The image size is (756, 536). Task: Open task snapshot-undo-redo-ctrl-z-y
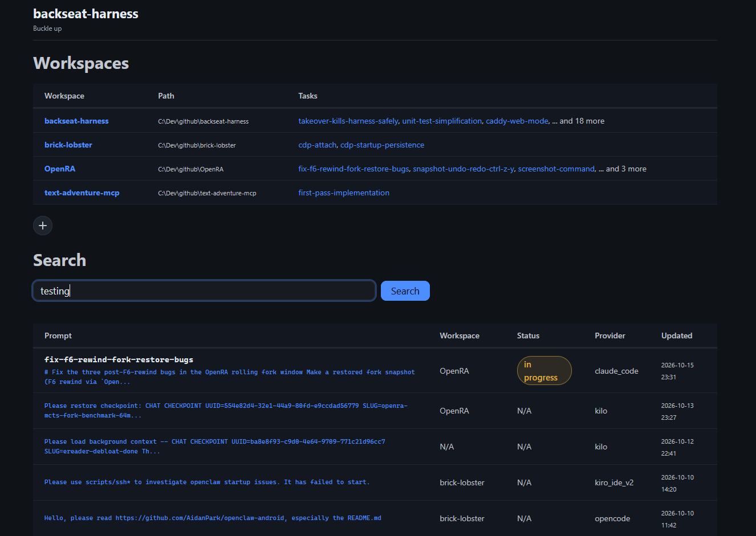[x=464, y=169]
